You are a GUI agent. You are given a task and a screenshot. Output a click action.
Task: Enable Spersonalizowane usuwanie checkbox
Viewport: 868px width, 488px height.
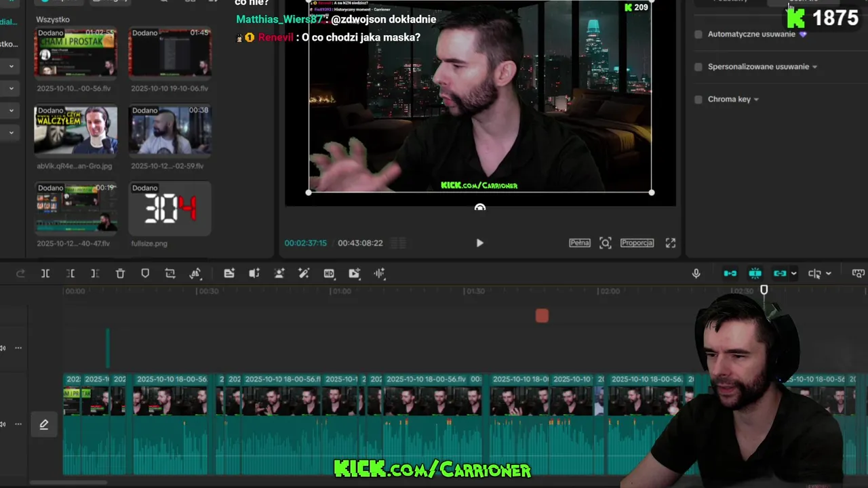point(698,66)
